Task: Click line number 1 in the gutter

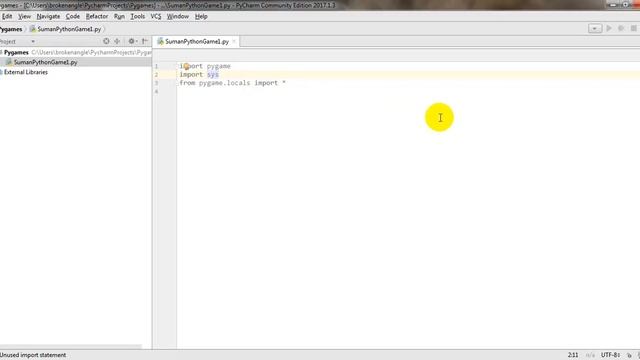Action: coord(156,66)
